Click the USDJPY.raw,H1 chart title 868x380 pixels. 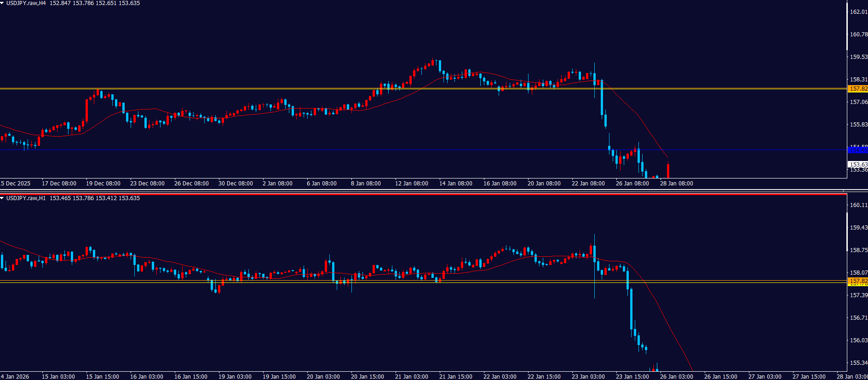tap(26, 198)
